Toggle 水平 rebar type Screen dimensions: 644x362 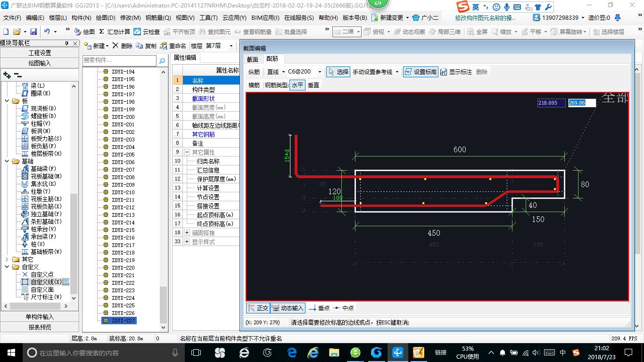tap(297, 85)
